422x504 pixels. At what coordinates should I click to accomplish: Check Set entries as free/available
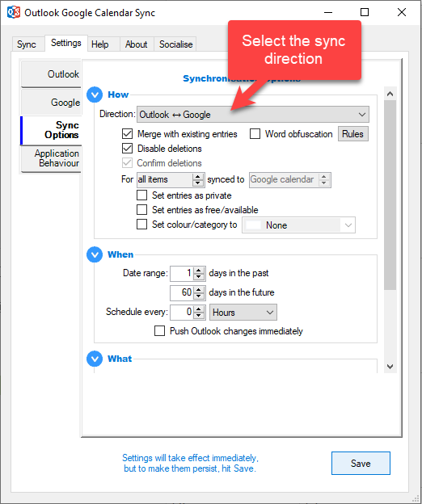(x=141, y=209)
